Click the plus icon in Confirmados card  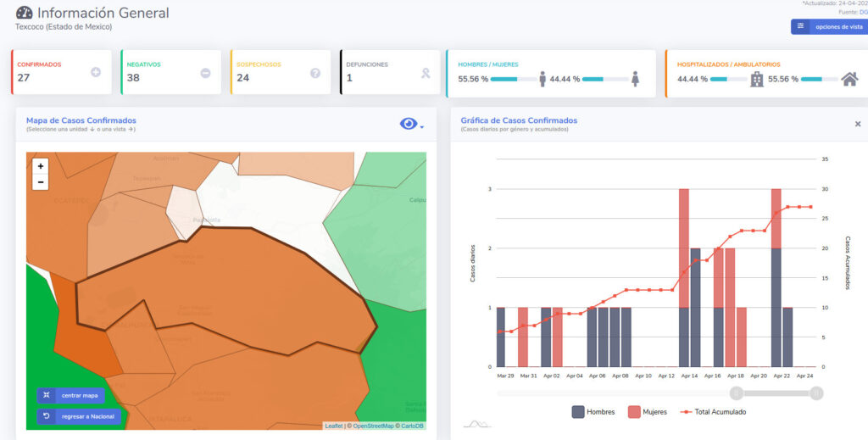tap(96, 73)
